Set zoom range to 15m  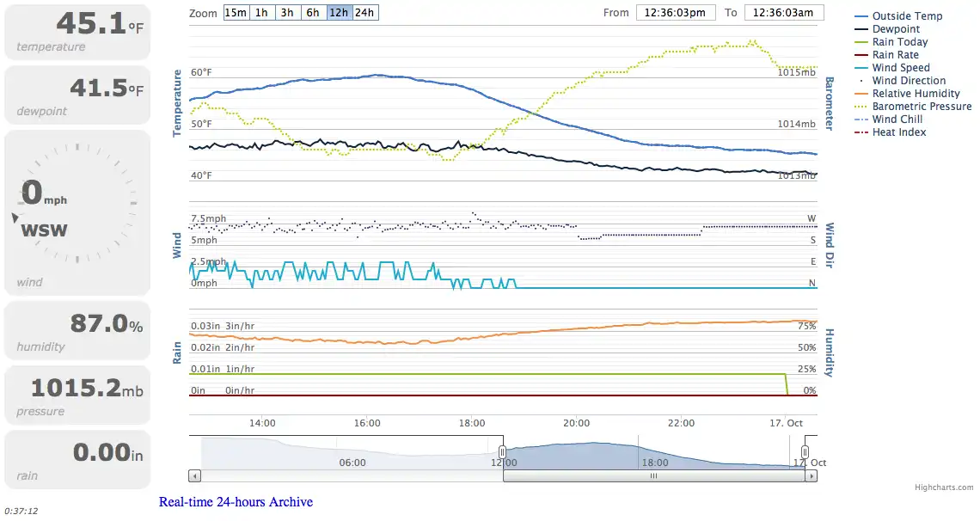tap(236, 13)
